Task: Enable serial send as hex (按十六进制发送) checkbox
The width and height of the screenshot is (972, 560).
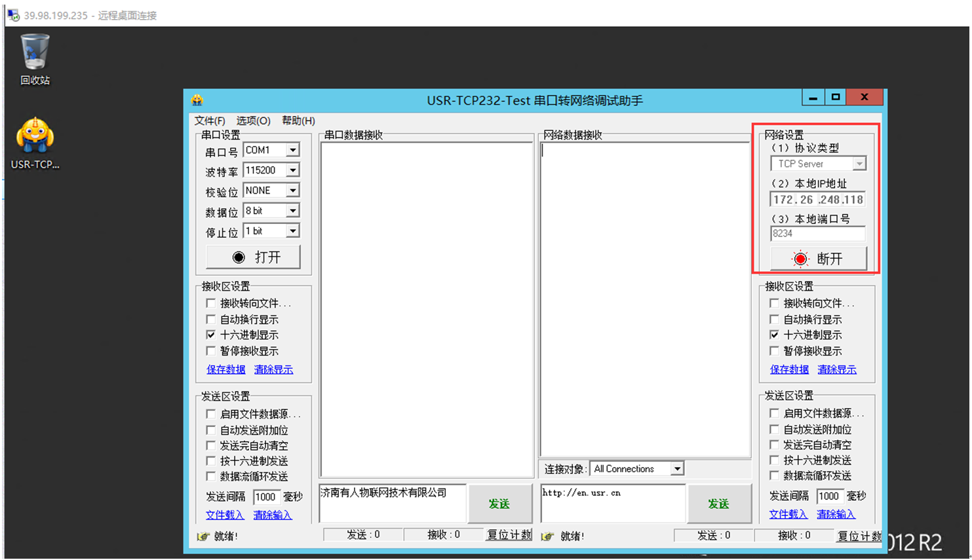Action: click(x=211, y=461)
